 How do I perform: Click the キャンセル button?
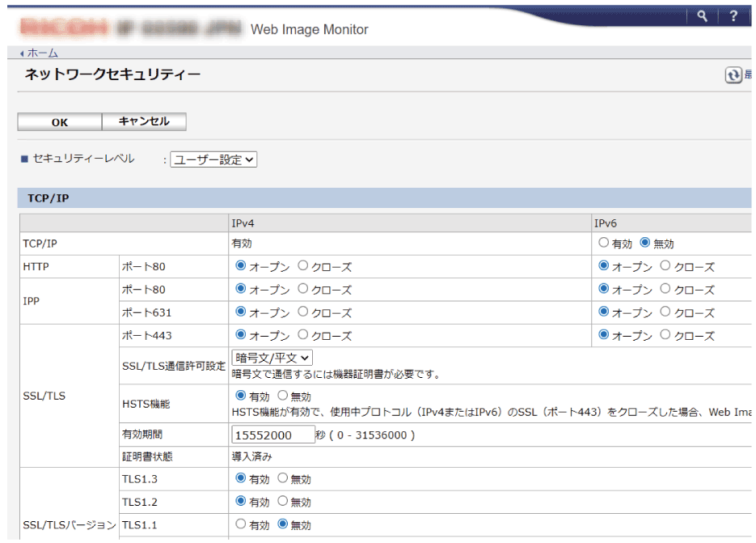[x=146, y=121]
